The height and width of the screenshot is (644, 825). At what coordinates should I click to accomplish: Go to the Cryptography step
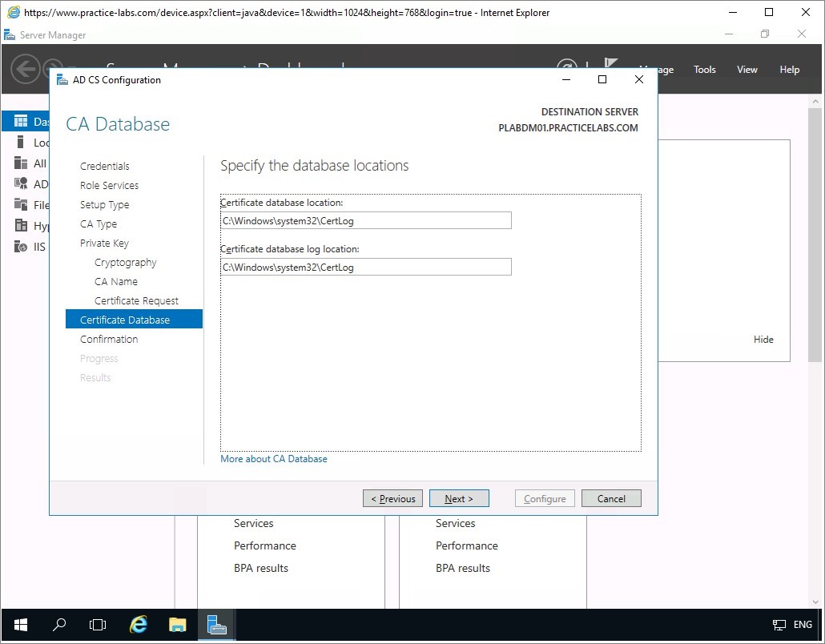(126, 263)
